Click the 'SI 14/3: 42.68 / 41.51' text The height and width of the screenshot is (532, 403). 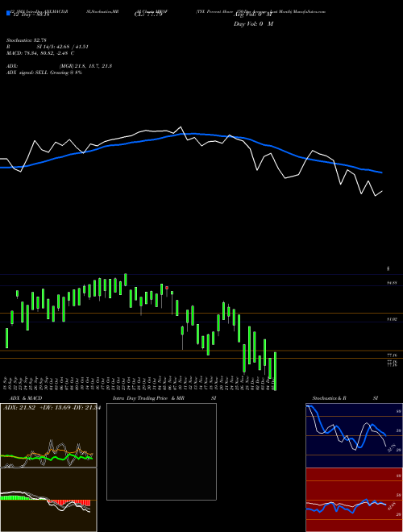pyautogui.click(x=62, y=47)
